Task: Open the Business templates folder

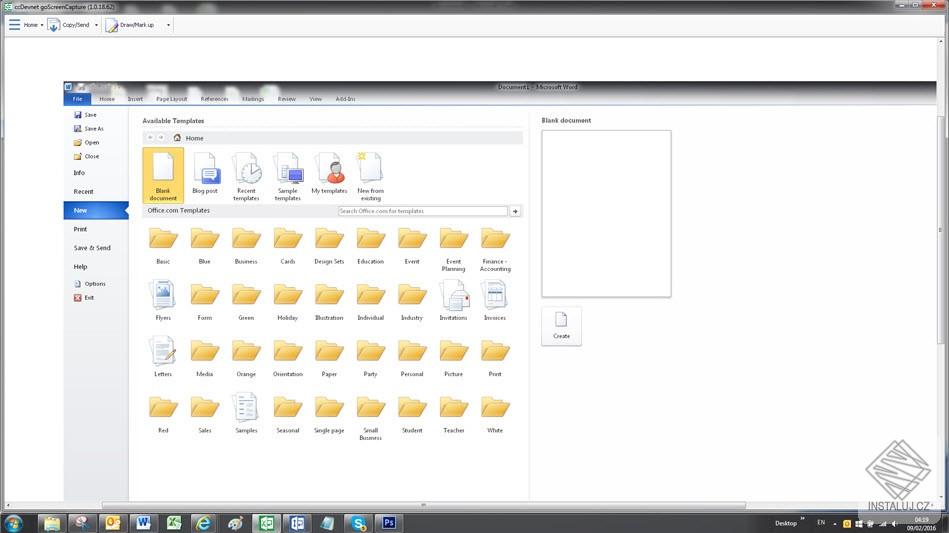Action: [x=246, y=246]
